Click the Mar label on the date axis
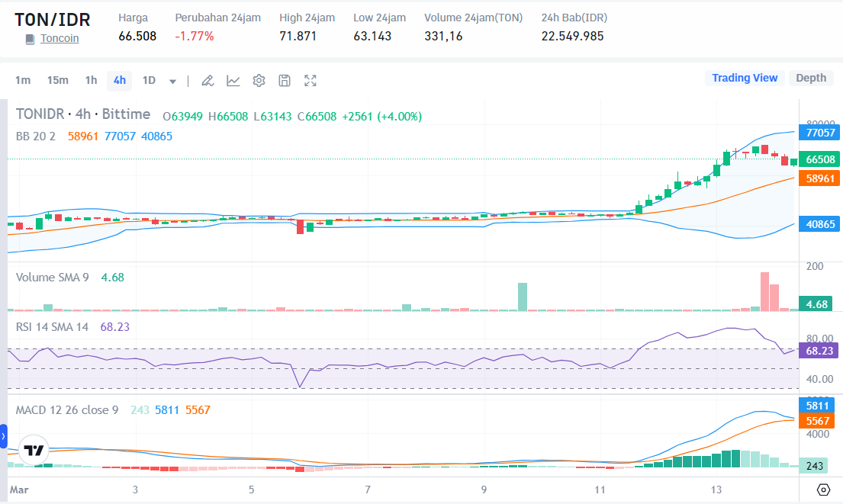 [19, 490]
